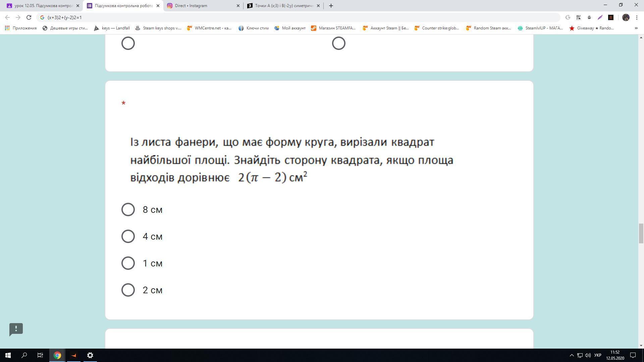Expand hidden bookmarks overflow chevron
Screen dimensions: 644x362
point(636,28)
